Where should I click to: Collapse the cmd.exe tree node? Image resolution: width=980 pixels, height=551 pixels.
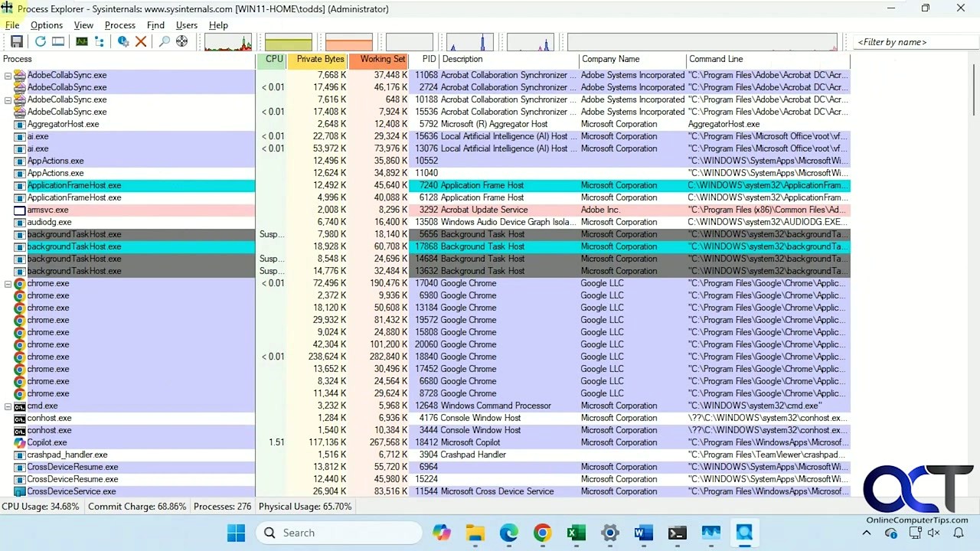[x=7, y=405]
